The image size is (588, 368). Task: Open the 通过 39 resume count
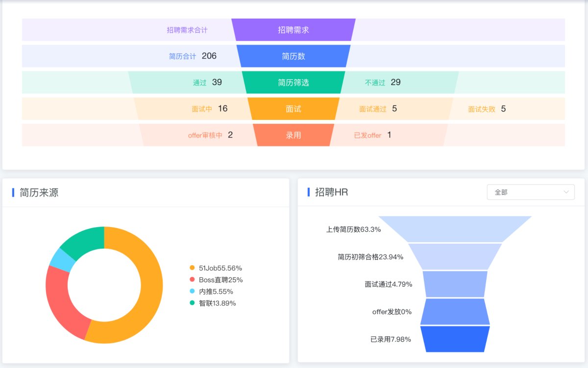(x=207, y=82)
